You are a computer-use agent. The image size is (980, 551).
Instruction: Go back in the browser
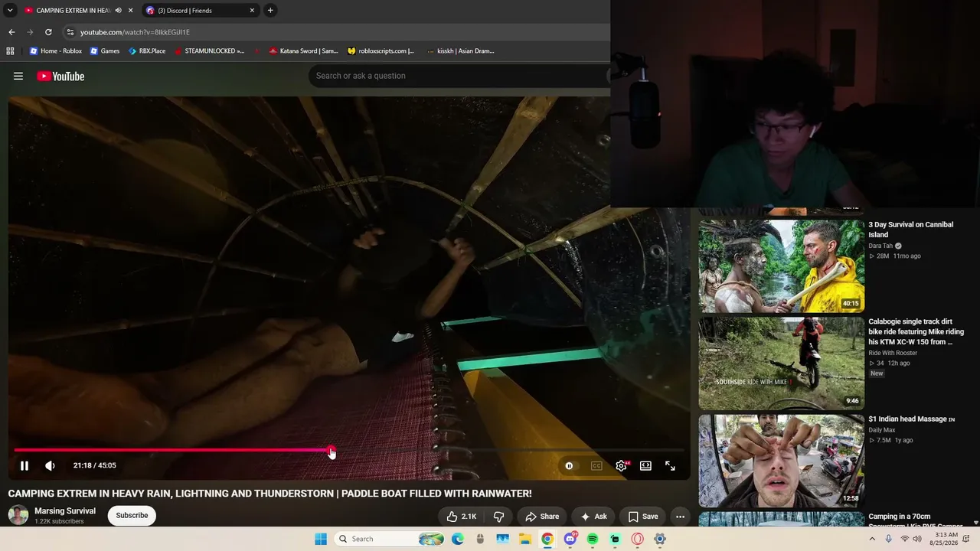click(x=11, y=32)
